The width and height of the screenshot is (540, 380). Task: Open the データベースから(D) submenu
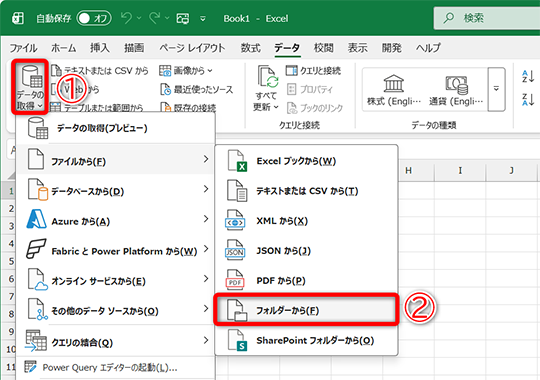[115, 189]
